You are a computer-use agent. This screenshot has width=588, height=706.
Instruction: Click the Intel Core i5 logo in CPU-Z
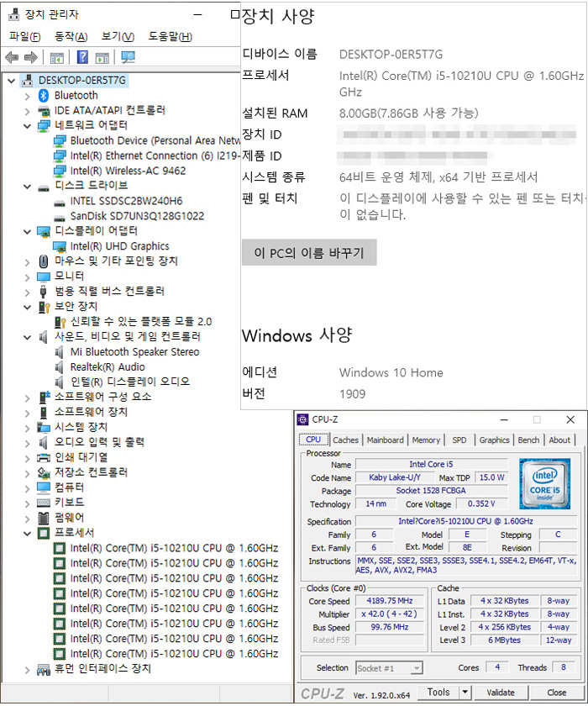(545, 483)
